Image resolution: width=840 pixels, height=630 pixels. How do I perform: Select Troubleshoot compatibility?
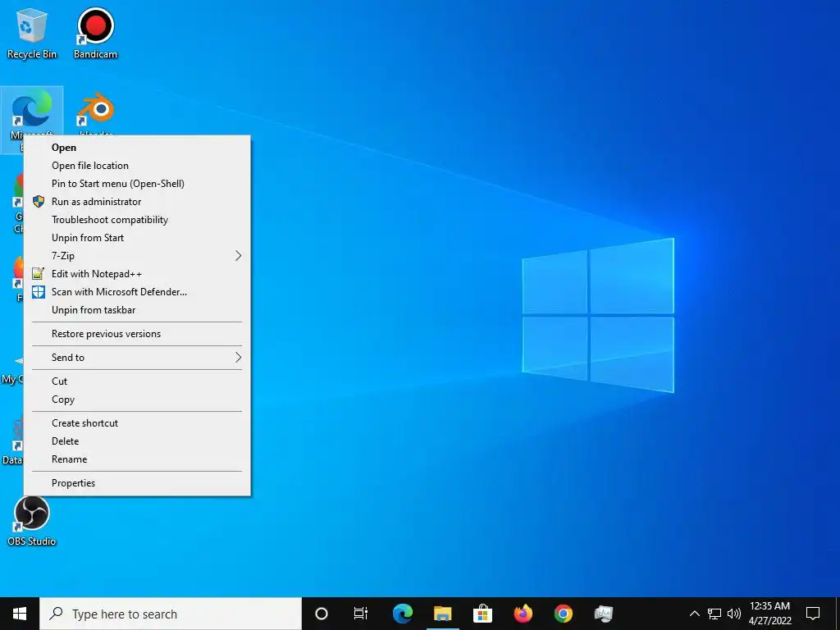click(x=137, y=220)
